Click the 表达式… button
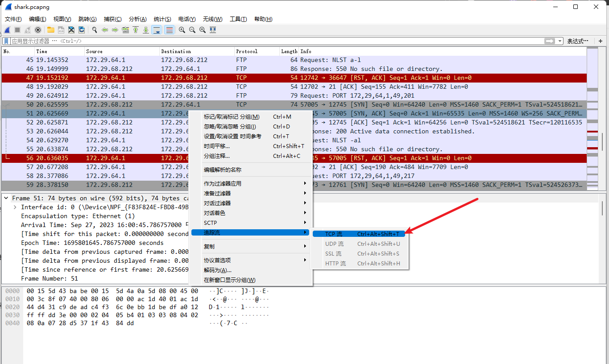The height and width of the screenshot is (364, 609). click(x=578, y=41)
